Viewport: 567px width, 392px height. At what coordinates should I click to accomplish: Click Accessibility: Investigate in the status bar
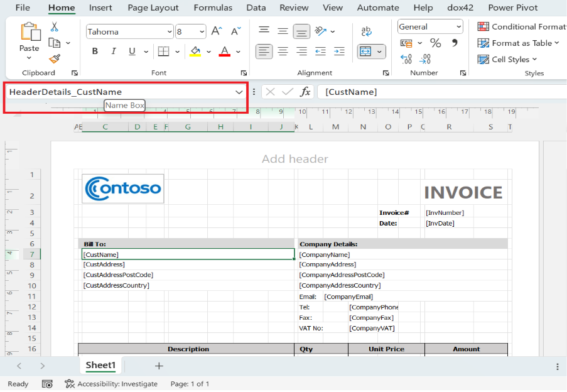pyautogui.click(x=111, y=384)
